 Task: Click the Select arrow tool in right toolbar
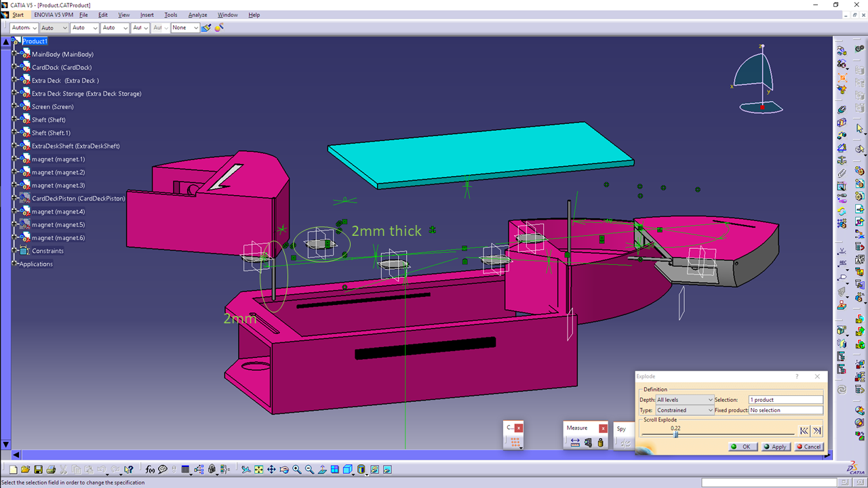[x=859, y=128]
